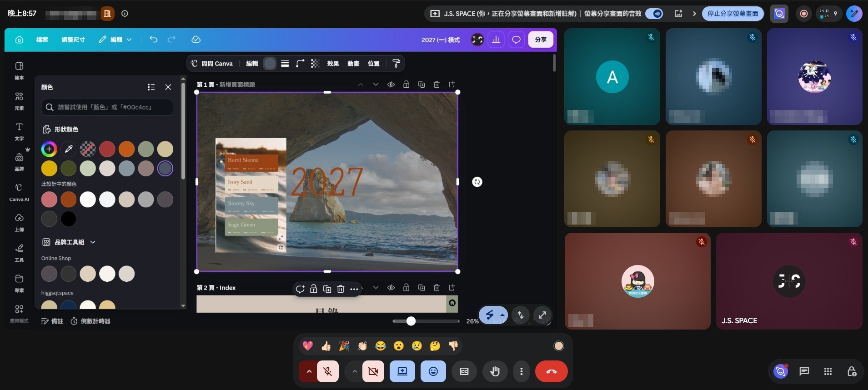Open 動畫 tab in toolbar
Viewport: 868px width, 390px height.
coord(353,64)
